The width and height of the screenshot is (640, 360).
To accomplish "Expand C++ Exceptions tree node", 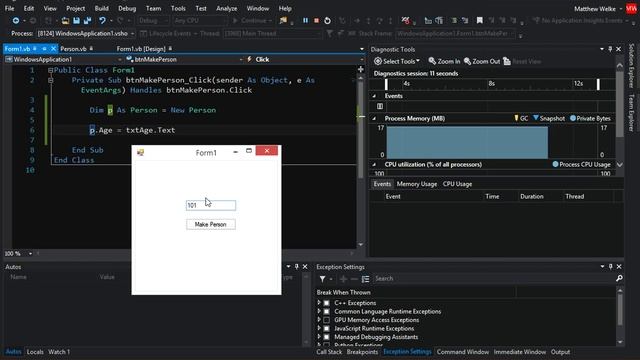I will pos(319,303).
